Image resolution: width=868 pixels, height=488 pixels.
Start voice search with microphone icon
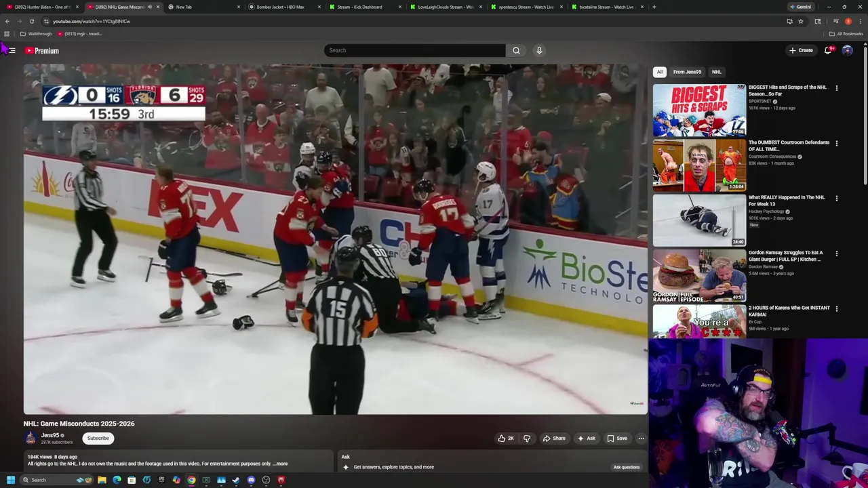[539, 50]
